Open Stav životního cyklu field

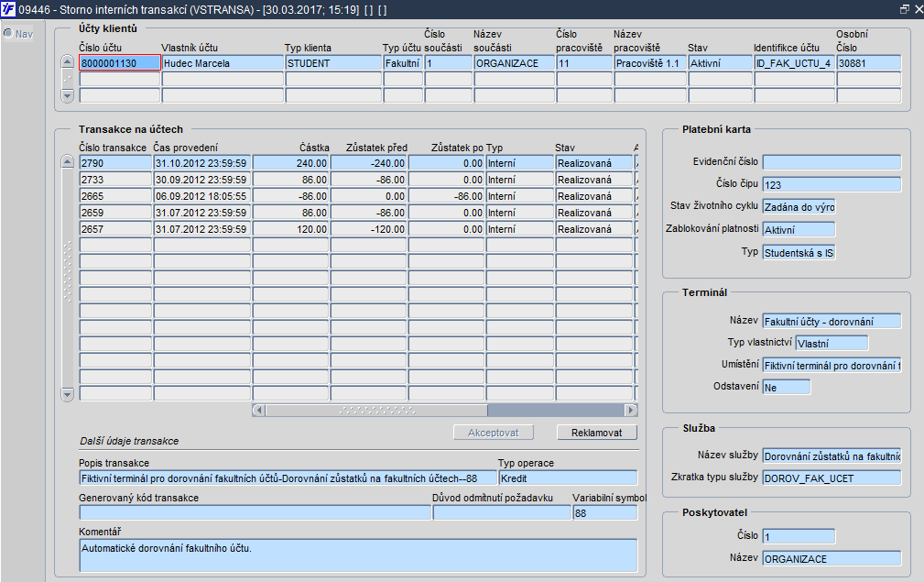799,206
